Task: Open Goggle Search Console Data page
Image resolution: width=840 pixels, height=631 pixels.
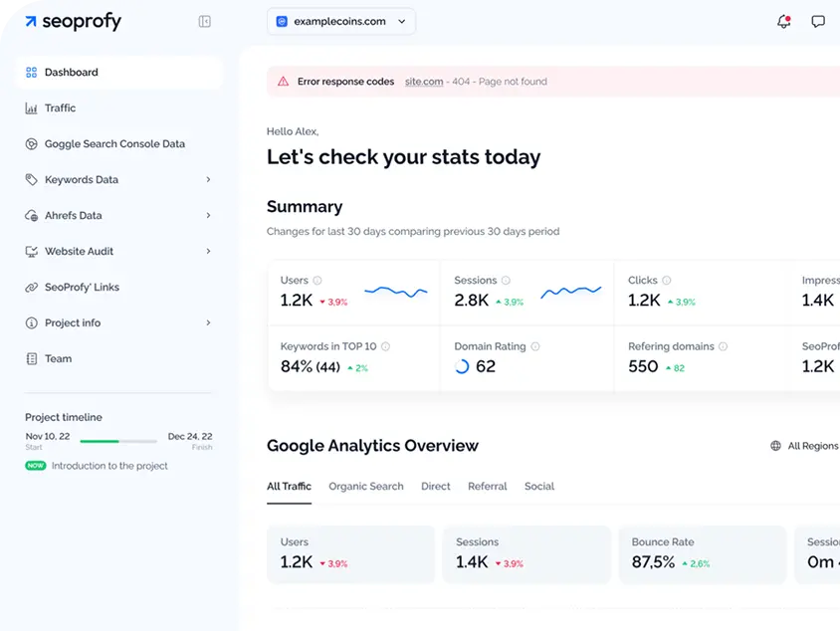Action: tap(118, 144)
